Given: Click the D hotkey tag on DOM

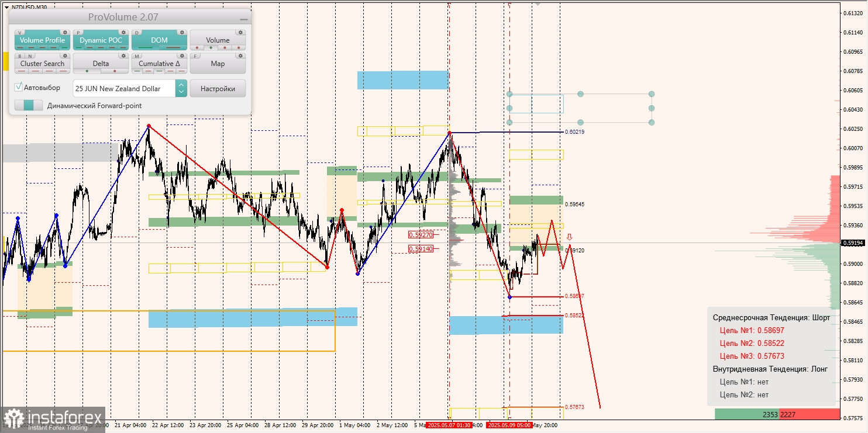Looking at the screenshot, I should pyautogui.click(x=137, y=33).
